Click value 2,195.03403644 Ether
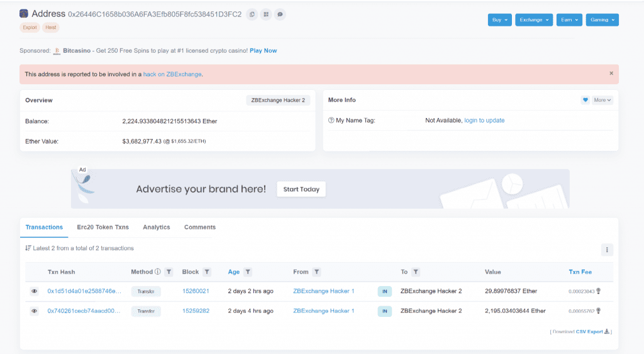 click(515, 311)
